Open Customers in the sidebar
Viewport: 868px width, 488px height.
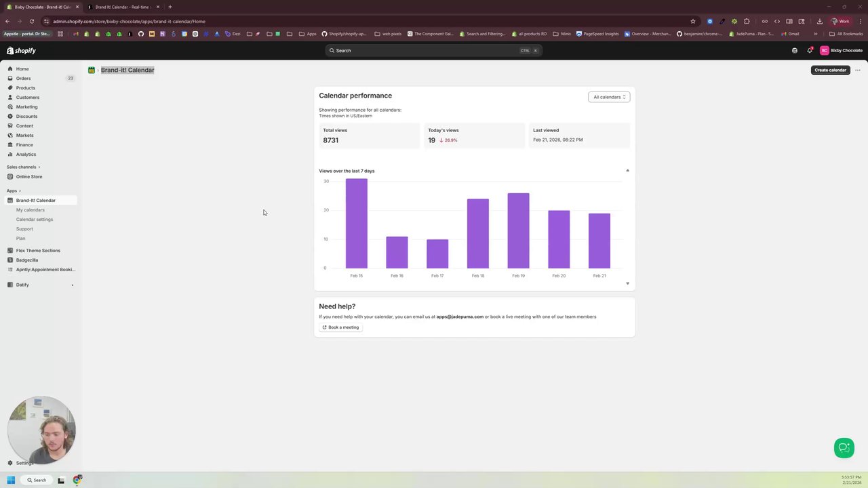click(x=28, y=98)
